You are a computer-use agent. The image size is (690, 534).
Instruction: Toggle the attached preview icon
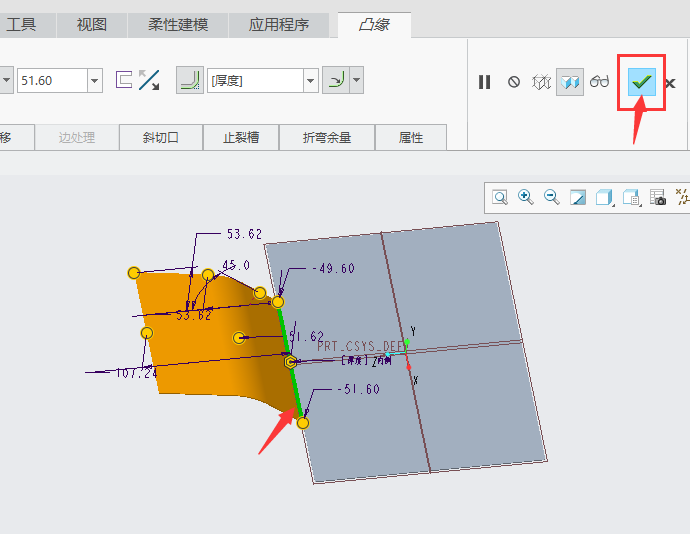click(570, 82)
